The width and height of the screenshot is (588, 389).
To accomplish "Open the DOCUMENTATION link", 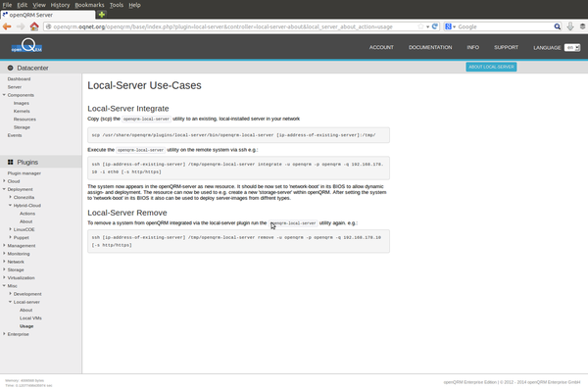I will point(430,47).
